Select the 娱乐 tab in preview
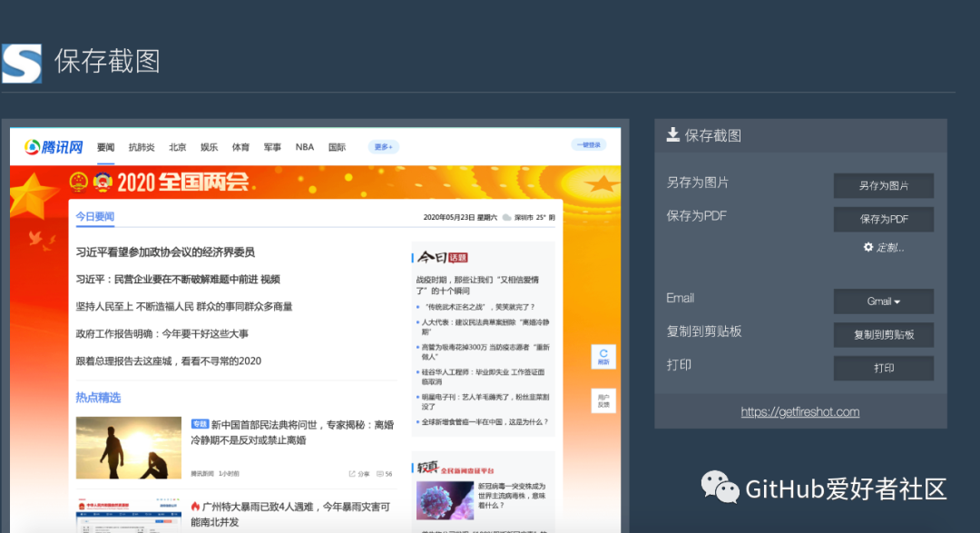Image resolution: width=980 pixels, height=533 pixels. pyautogui.click(x=209, y=148)
